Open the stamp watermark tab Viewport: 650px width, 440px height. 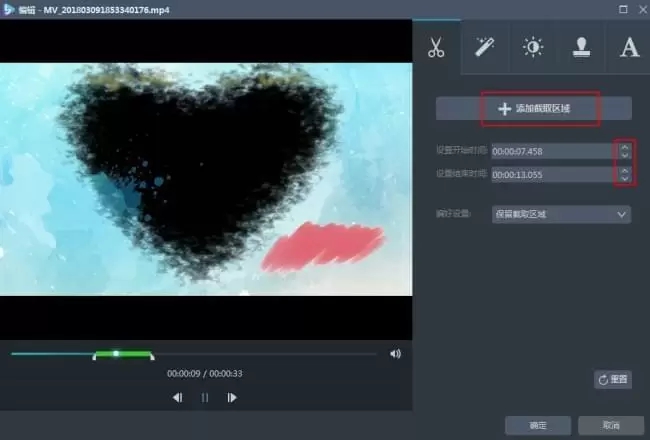tap(581, 47)
